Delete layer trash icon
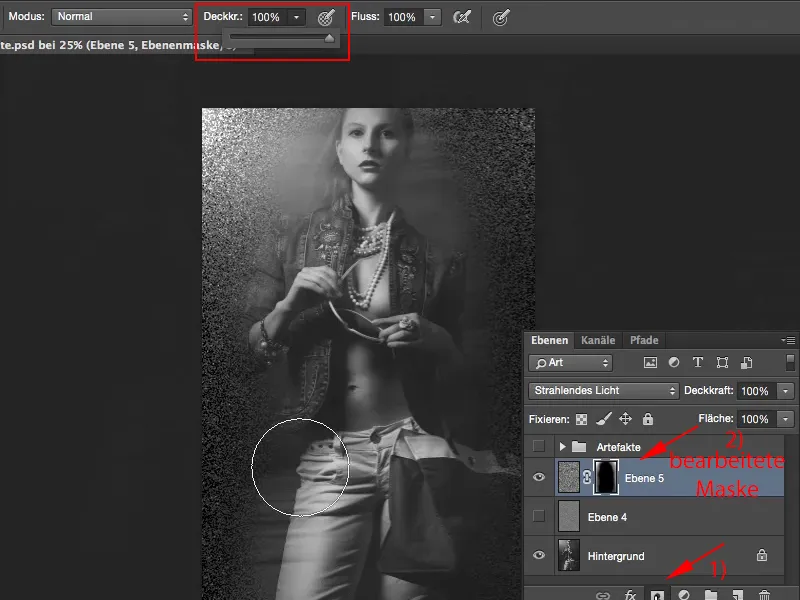800x600 pixels. point(764,595)
